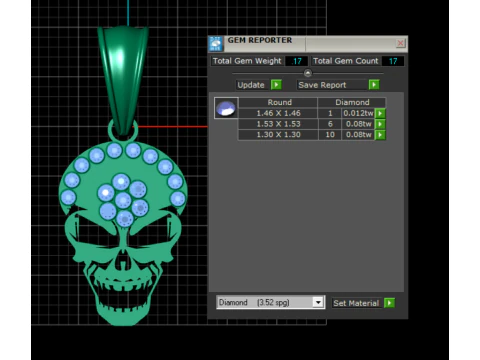Click the GEM REPORTER title bar text
This screenshot has height=360, width=480.
[x=260, y=40]
